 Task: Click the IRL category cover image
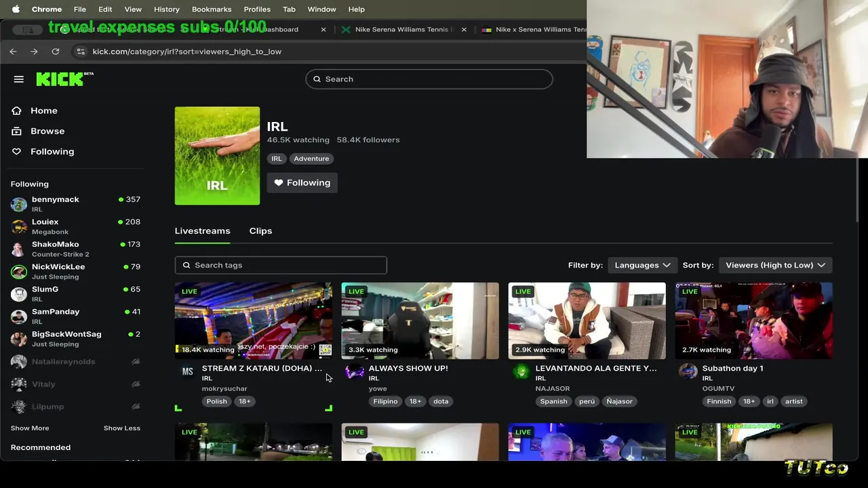tap(217, 156)
